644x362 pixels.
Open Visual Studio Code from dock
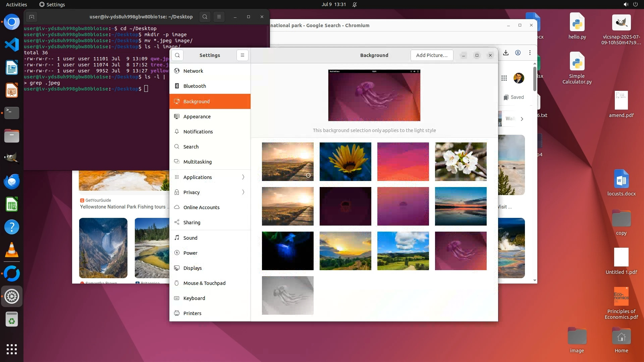(12, 45)
